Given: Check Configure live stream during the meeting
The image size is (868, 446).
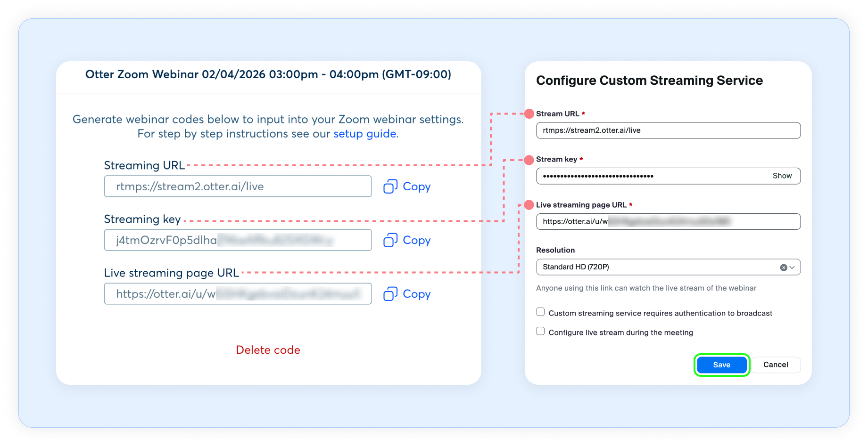Looking at the screenshot, I should click(540, 332).
